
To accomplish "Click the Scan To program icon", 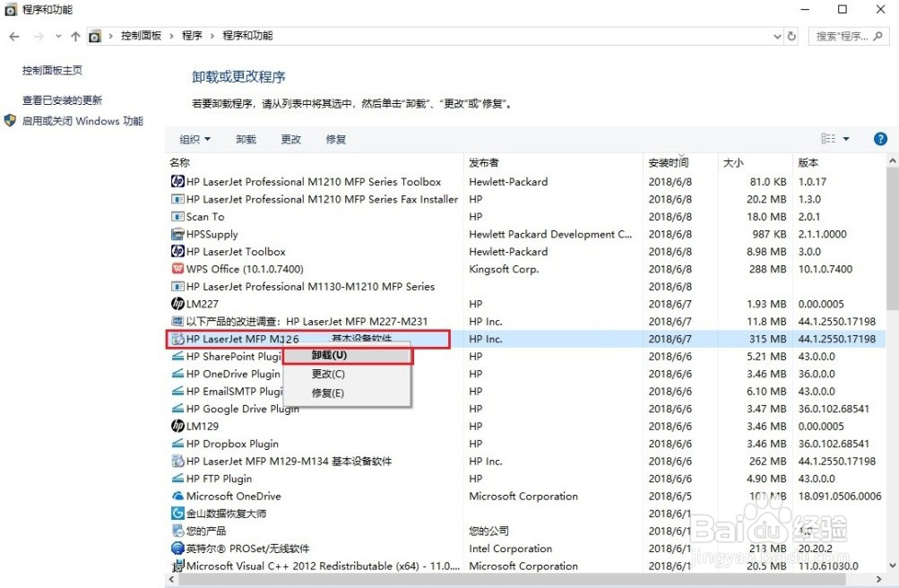I will [x=177, y=217].
